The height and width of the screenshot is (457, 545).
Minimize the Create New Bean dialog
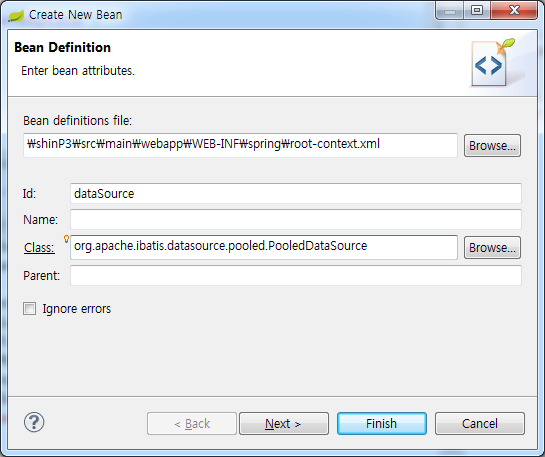(x=449, y=11)
